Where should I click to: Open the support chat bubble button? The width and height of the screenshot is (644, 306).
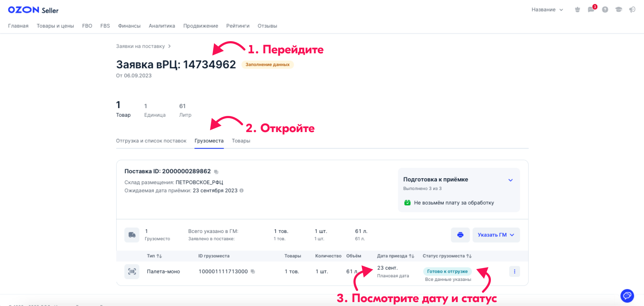pos(627,296)
